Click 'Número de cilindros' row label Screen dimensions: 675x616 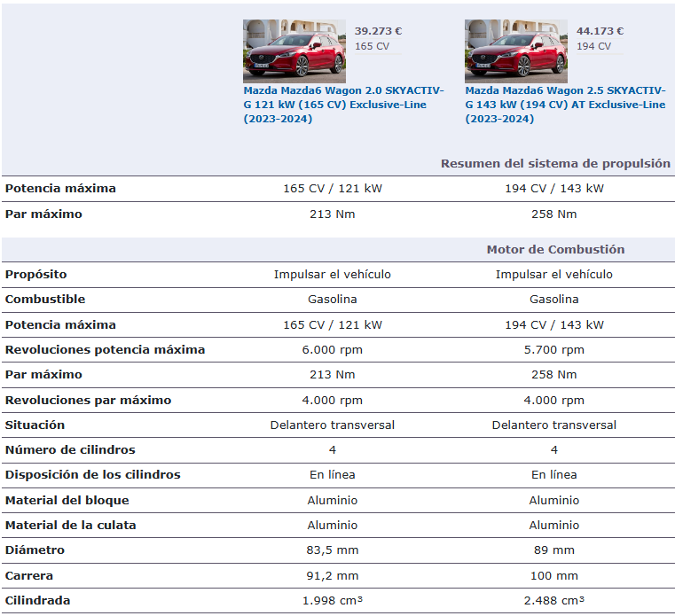click(x=70, y=450)
